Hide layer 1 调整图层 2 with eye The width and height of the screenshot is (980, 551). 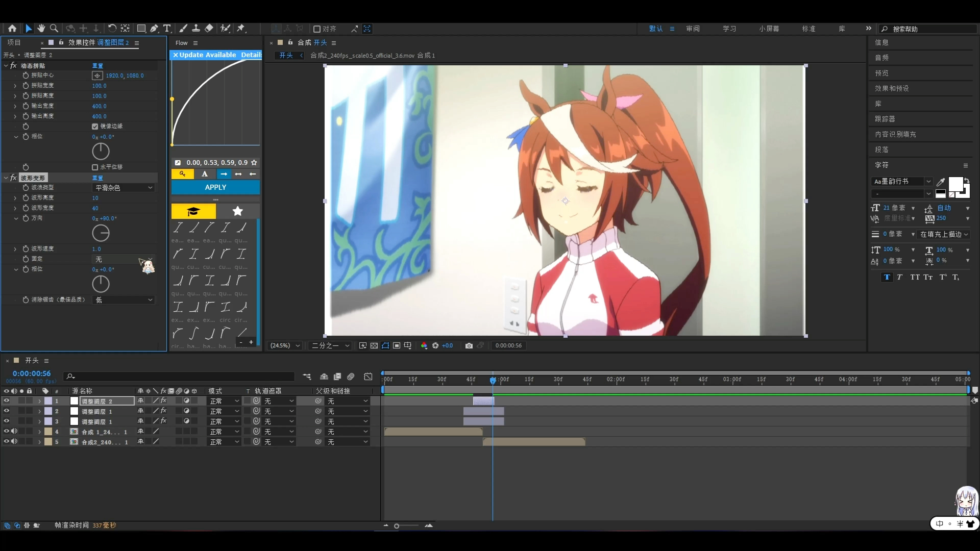point(7,401)
